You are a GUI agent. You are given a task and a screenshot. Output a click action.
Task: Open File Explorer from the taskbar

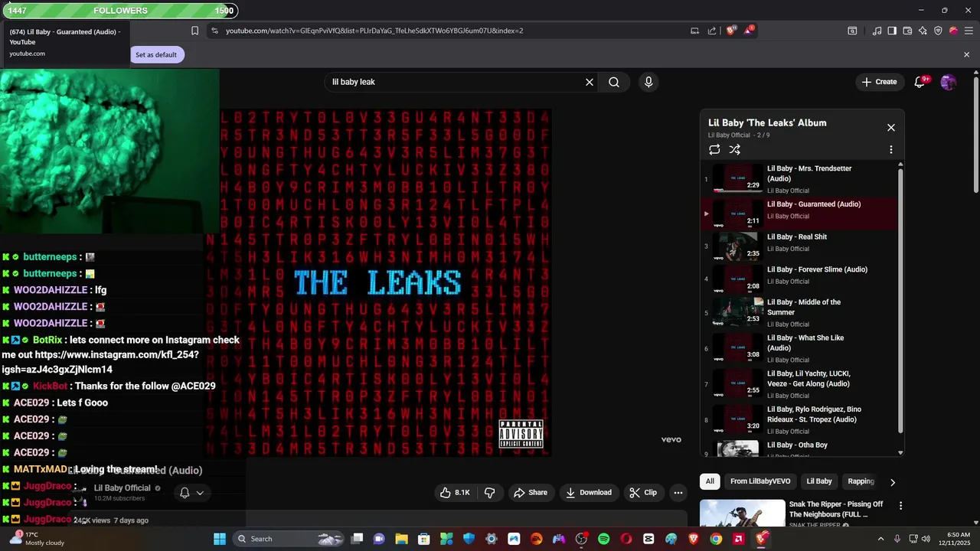tap(401, 539)
